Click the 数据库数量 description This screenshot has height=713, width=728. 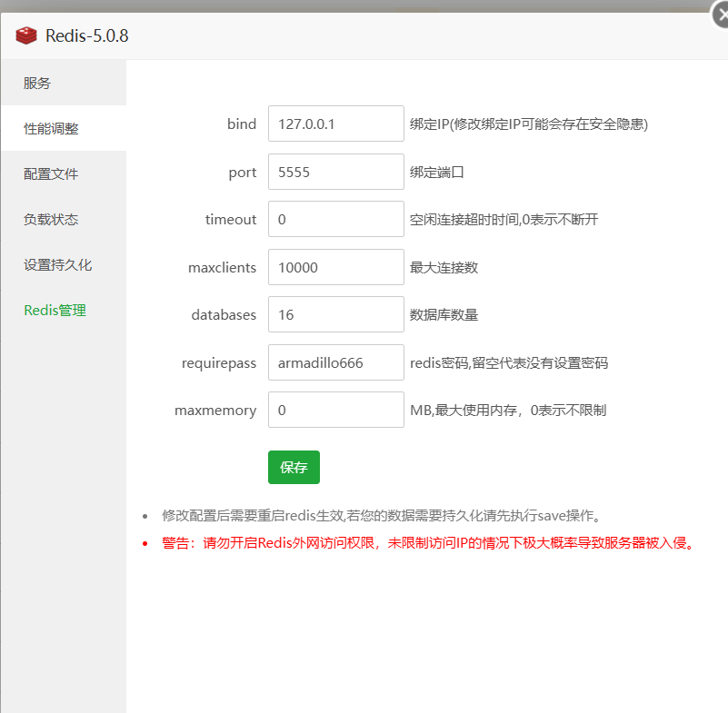click(444, 315)
